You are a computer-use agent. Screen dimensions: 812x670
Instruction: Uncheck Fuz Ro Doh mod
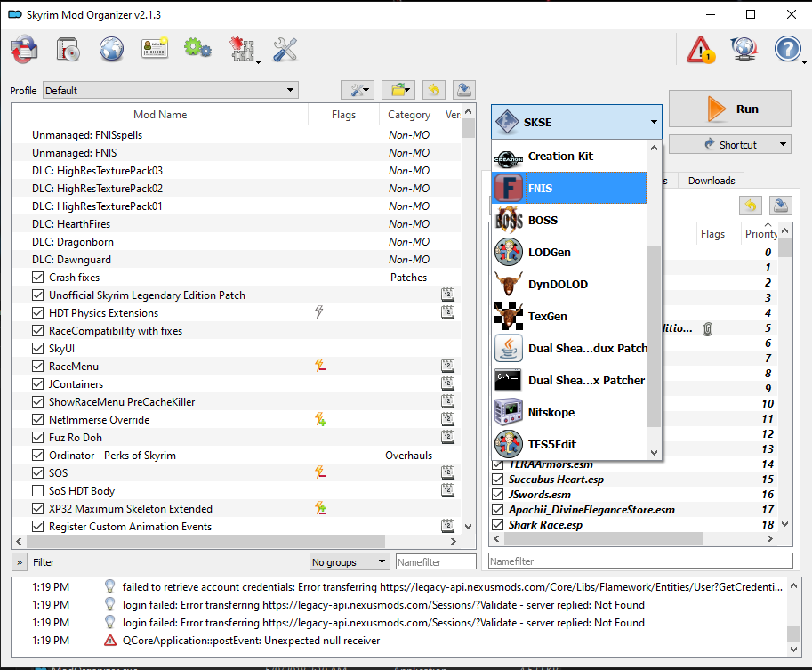38,438
